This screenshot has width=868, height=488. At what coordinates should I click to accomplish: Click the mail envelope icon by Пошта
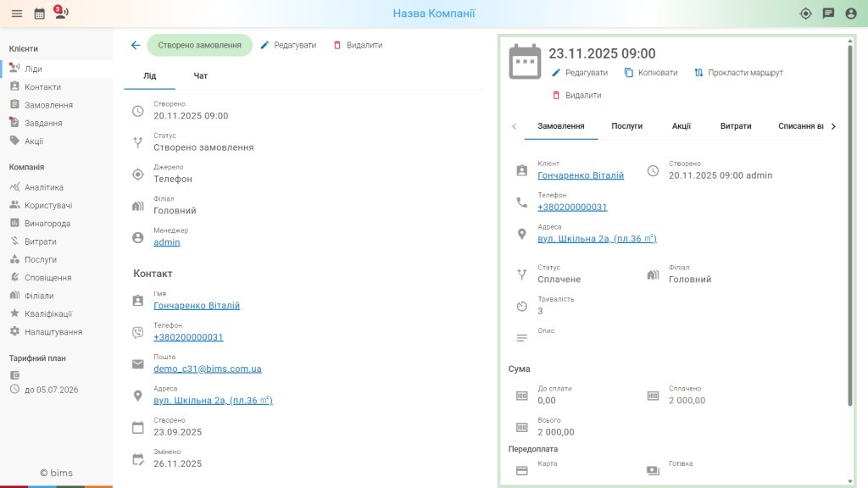point(138,364)
